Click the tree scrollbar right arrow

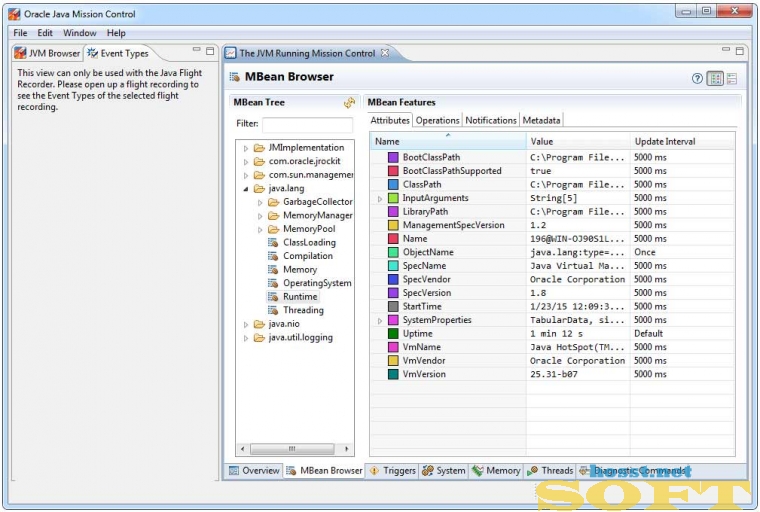pos(347,449)
